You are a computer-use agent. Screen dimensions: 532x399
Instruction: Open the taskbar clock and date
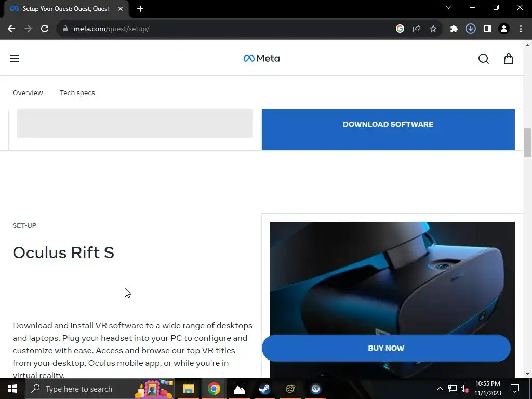tap(487, 389)
